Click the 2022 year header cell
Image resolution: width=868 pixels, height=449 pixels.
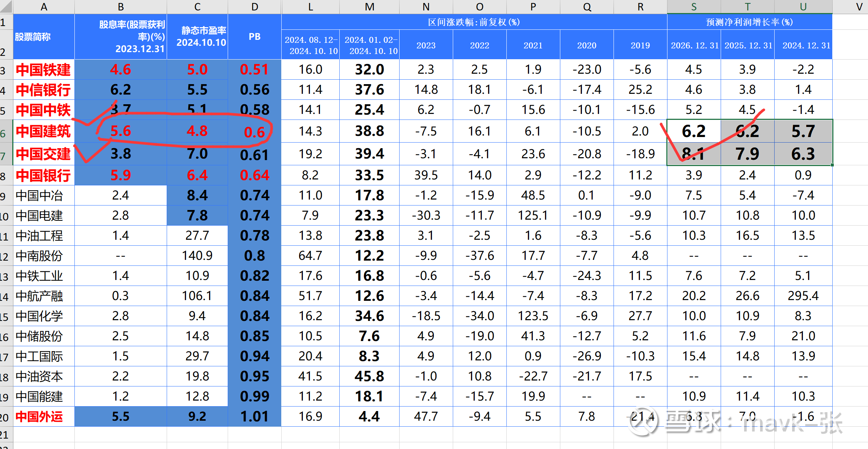(x=480, y=45)
